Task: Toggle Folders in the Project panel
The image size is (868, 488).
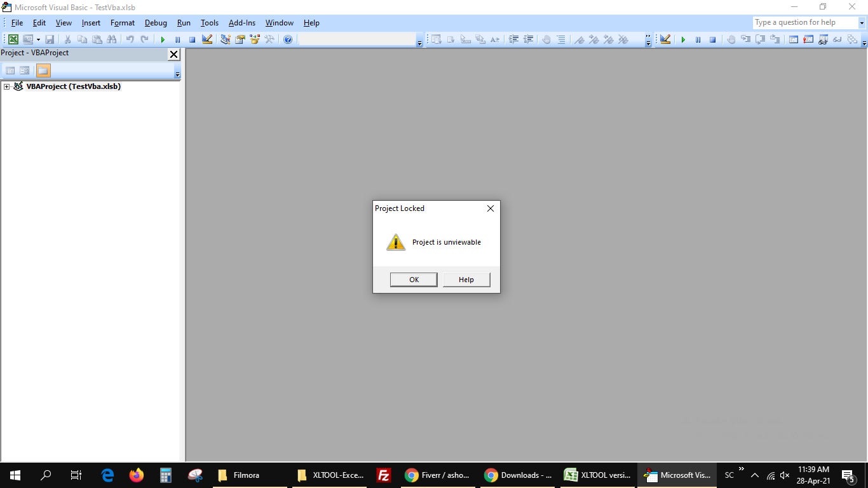Action: 43,71
